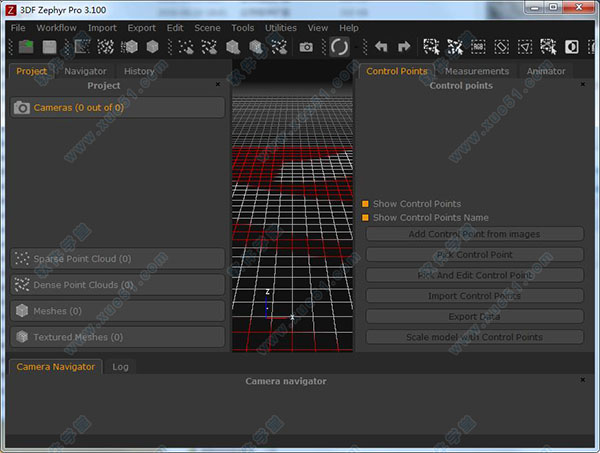This screenshot has height=453, width=600.
Task: Open the Workflow menu
Action: tap(57, 28)
